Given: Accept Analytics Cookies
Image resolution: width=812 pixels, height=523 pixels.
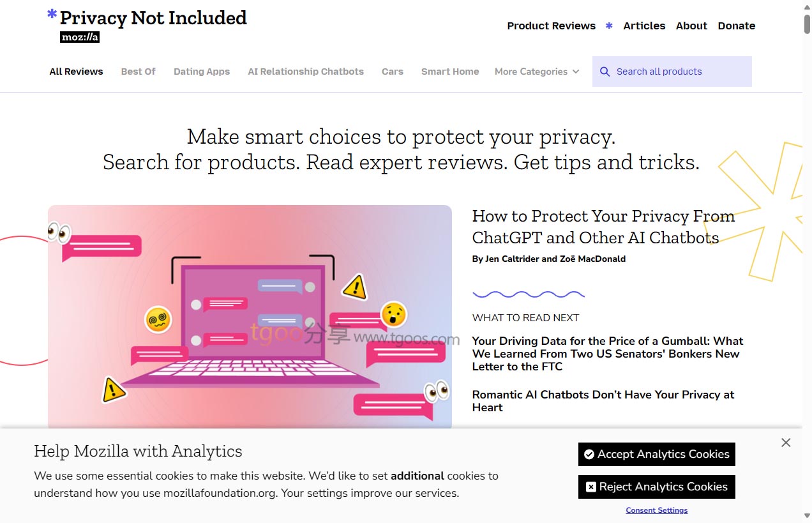Looking at the screenshot, I should point(657,454).
